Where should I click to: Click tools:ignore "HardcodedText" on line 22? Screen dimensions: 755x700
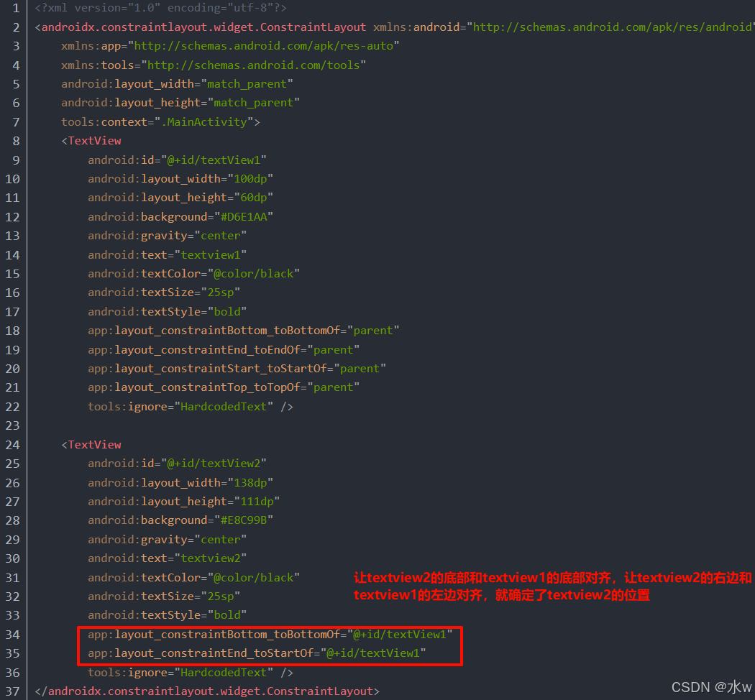pyautogui.click(x=180, y=407)
